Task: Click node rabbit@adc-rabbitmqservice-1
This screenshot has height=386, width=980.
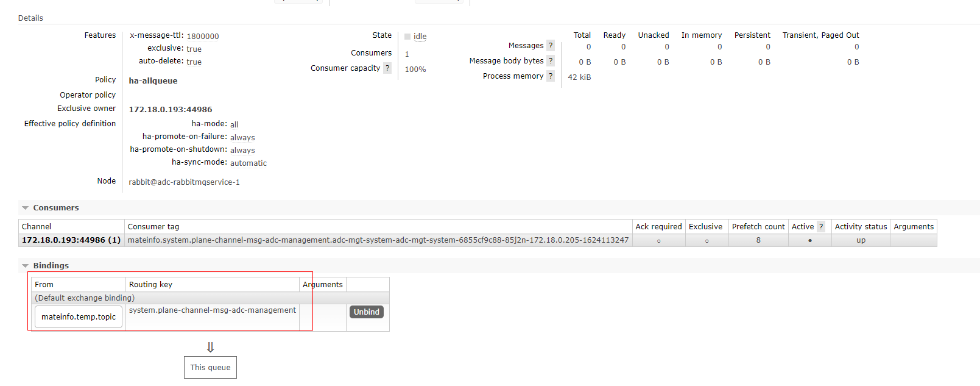Action: point(185,182)
